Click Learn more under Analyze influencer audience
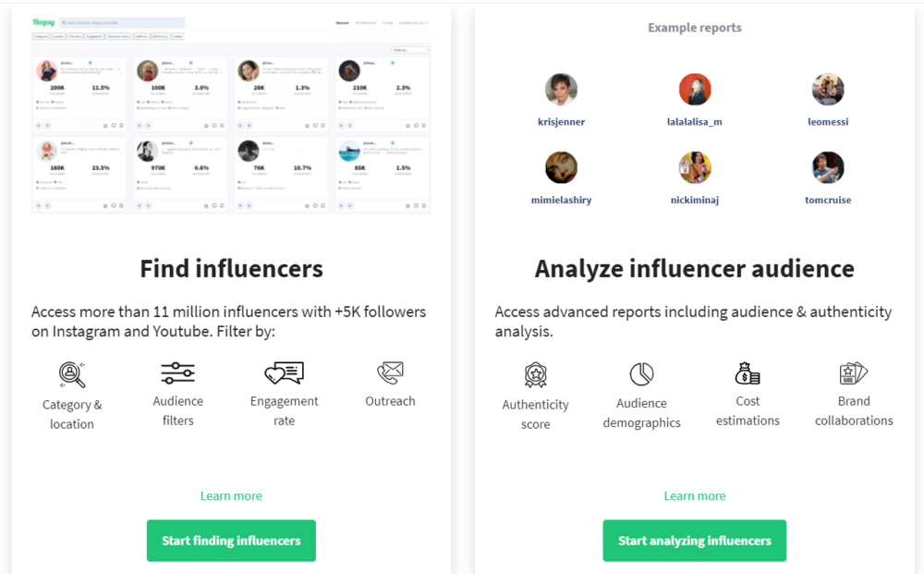 pyautogui.click(x=695, y=496)
